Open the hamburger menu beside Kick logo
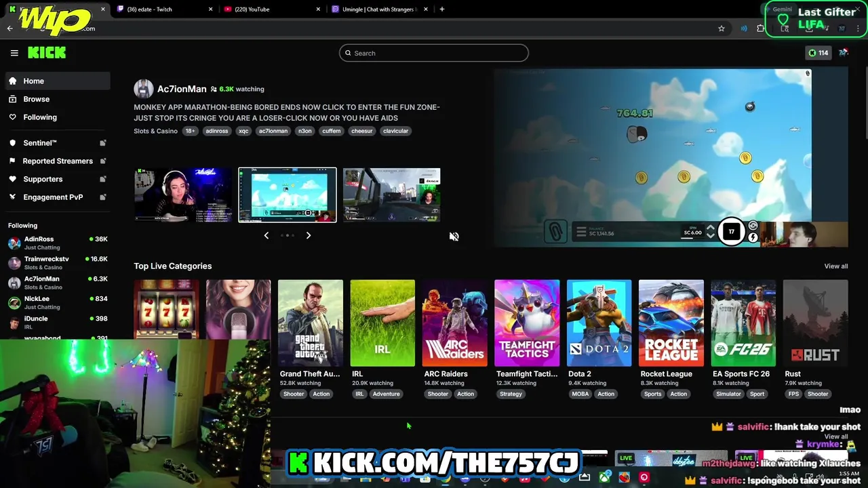 tap(14, 53)
